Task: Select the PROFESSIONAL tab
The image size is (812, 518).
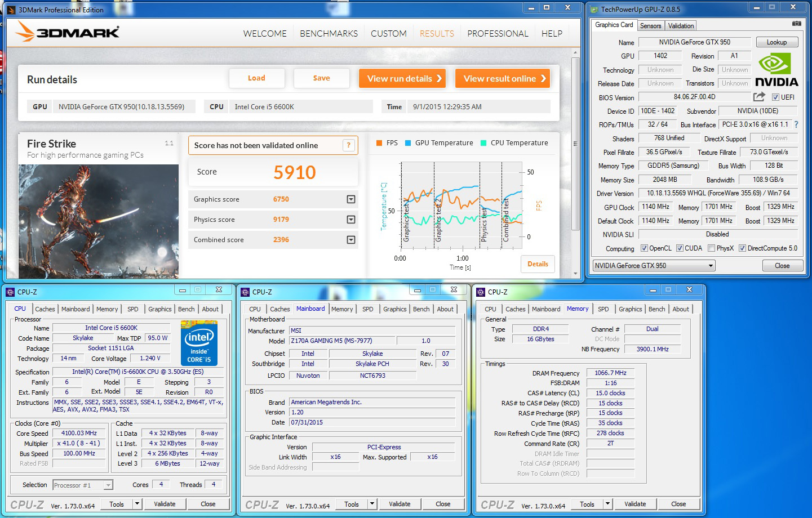Action: [x=498, y=34]
